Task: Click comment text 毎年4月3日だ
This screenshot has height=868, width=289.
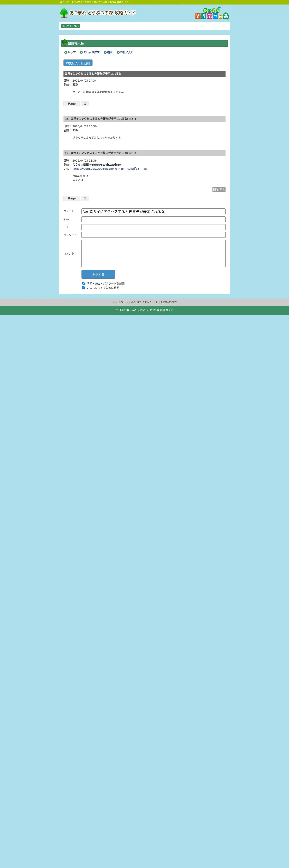Action: [x=81, y=176]
